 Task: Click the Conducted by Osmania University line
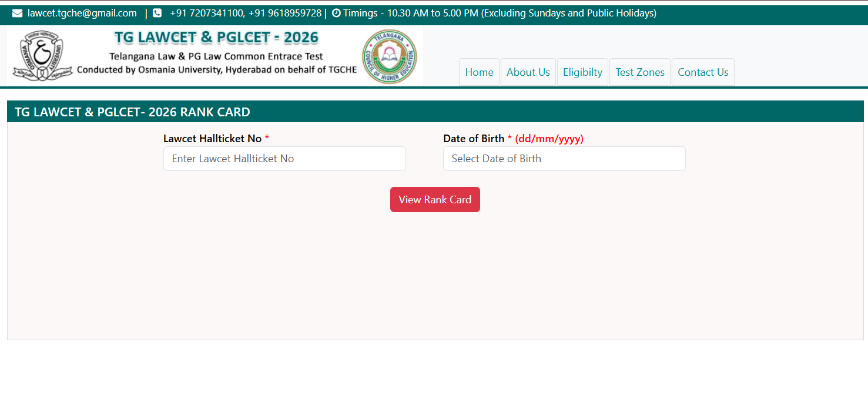217,69
